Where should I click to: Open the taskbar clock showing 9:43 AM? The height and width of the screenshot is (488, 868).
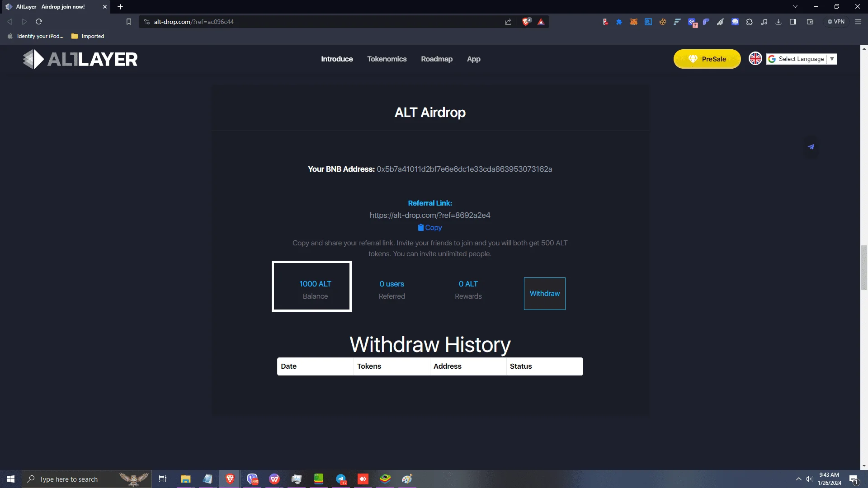[x=829, y=479]
